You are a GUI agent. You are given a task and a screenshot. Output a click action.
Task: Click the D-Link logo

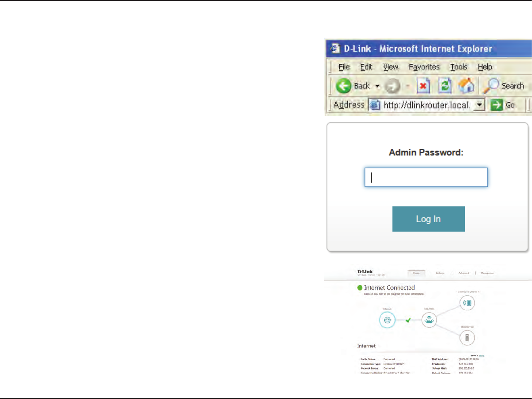365,272
